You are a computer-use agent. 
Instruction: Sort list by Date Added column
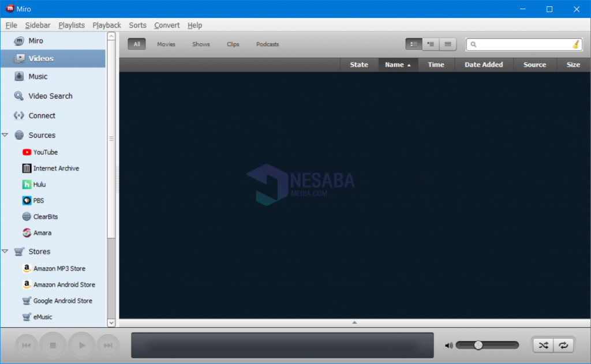coord(484,65)
